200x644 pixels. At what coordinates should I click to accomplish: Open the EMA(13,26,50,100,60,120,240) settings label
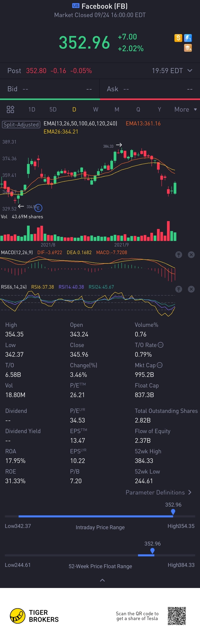[x=80, y=124]
